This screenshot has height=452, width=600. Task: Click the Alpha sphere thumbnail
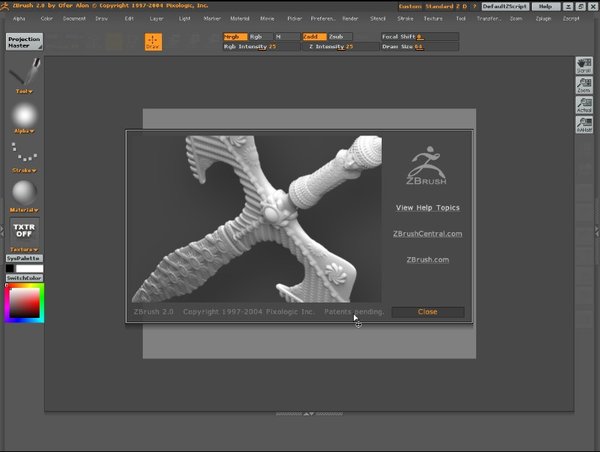click(25, 113)
